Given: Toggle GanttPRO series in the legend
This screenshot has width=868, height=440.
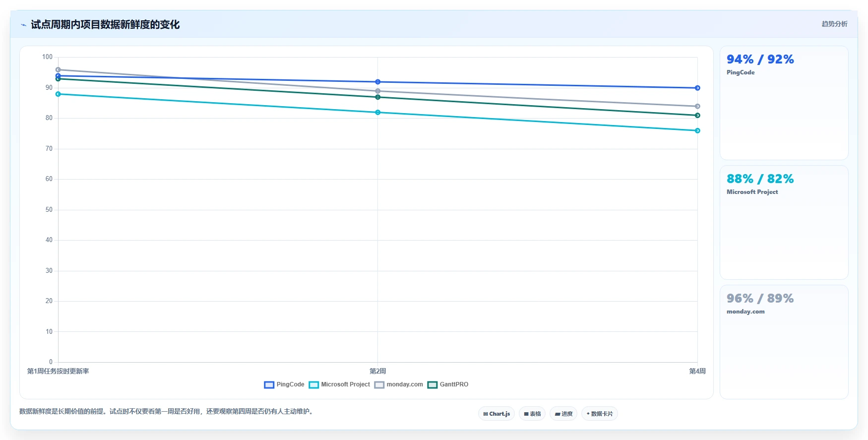Looking at the screenshot, I should 448,385.
